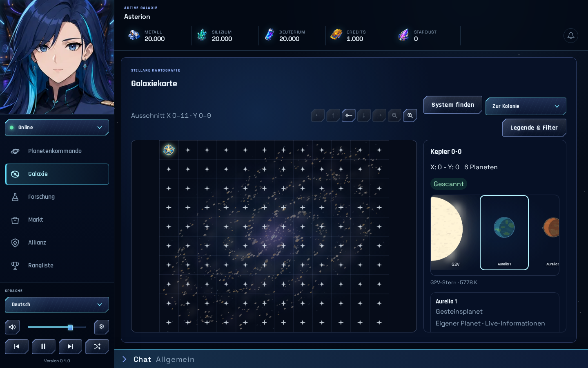The image size is (588, 368).
Task: Click the Gescannt status badge
Action: (448, 184)
